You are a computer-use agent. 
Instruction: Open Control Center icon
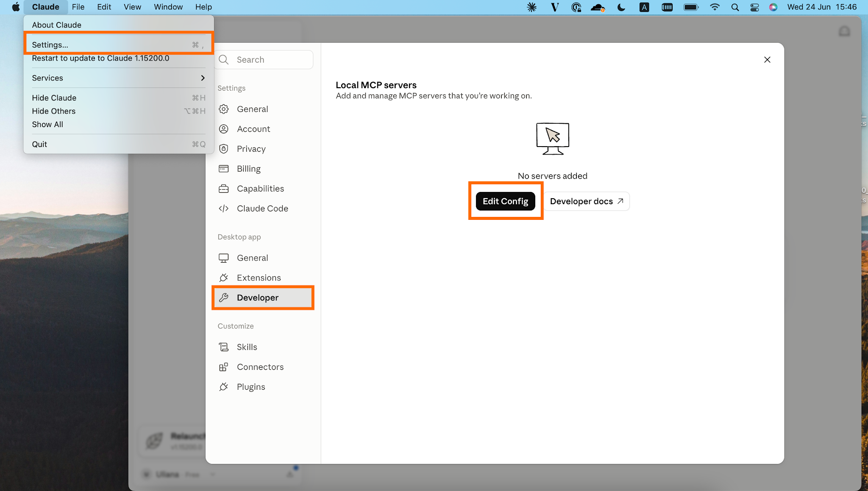click(754, 7)
